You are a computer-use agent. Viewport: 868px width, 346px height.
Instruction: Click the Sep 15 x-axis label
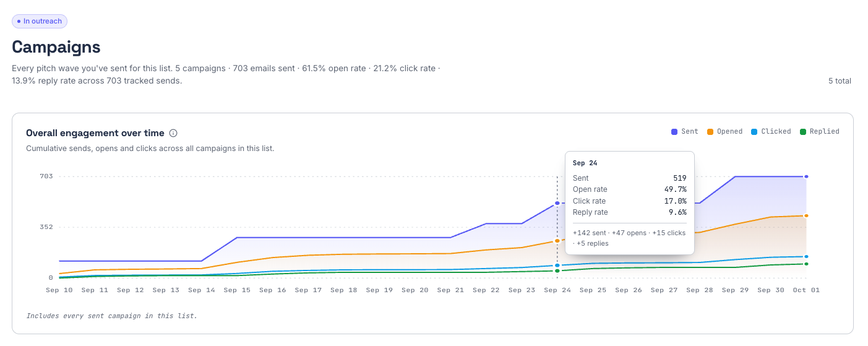coord(238,290)
